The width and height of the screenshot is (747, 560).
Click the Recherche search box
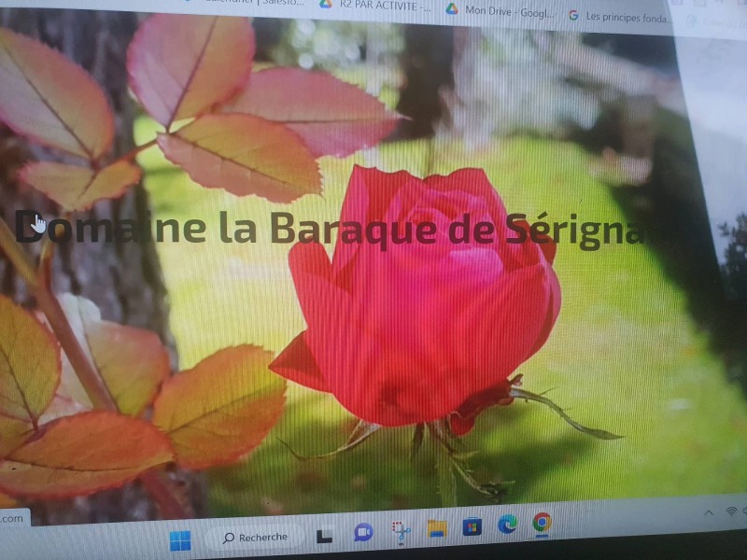(x=259, y=536)
